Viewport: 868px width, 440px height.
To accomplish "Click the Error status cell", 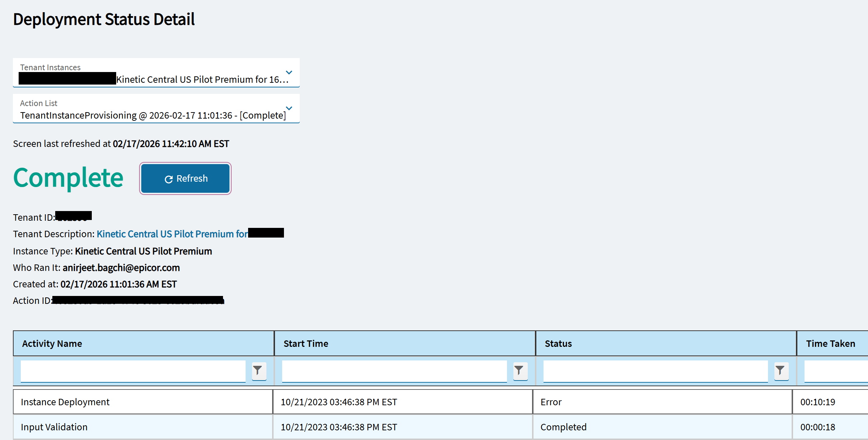I will pyautogui.click(x=551, y=402).
